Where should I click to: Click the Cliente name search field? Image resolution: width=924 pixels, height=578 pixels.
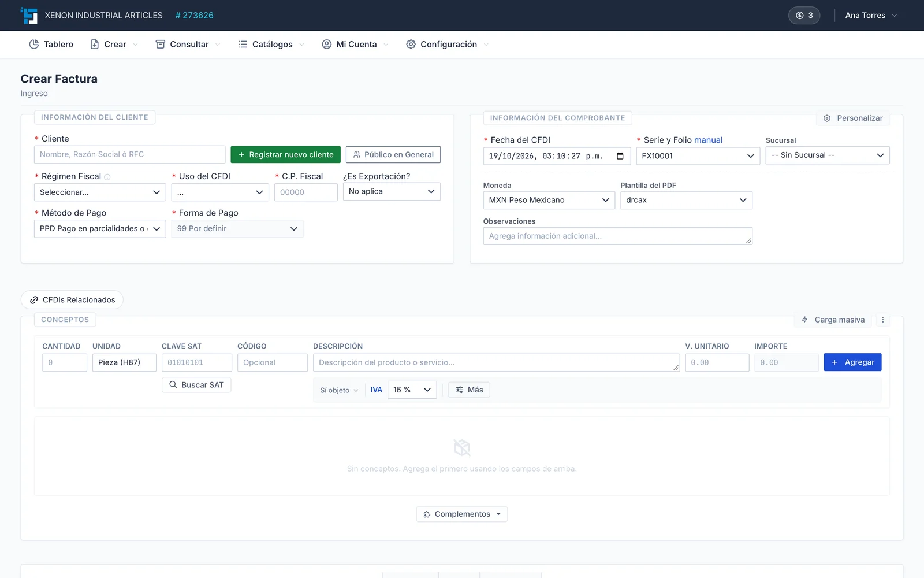point(130,154)
